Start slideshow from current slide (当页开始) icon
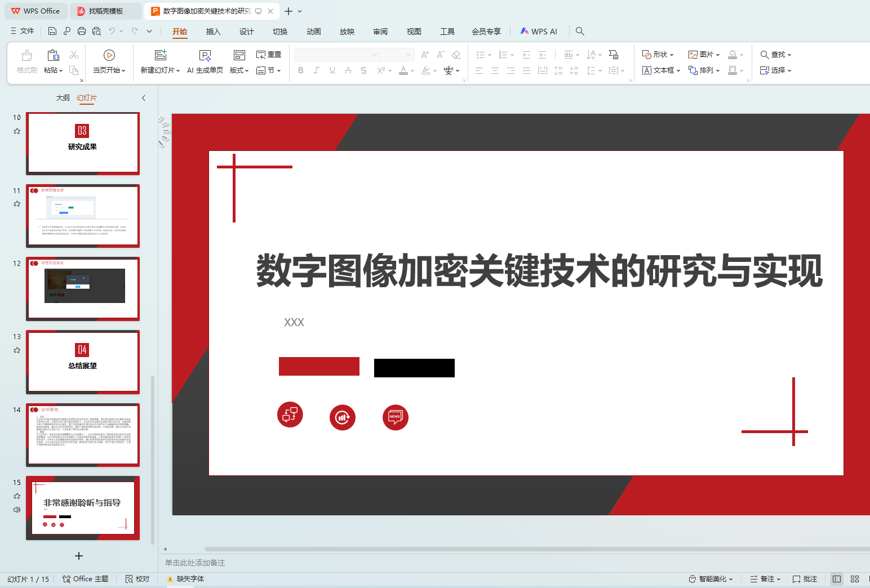Image resolution: width=870 pixels, height=588 pixels. (x=109, y=55)
